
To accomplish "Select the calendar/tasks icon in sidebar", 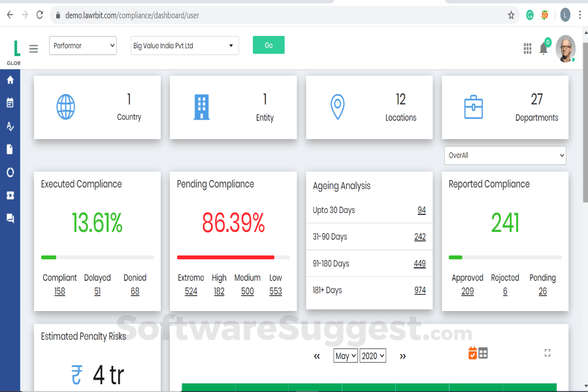I will [x=9, y=103].
